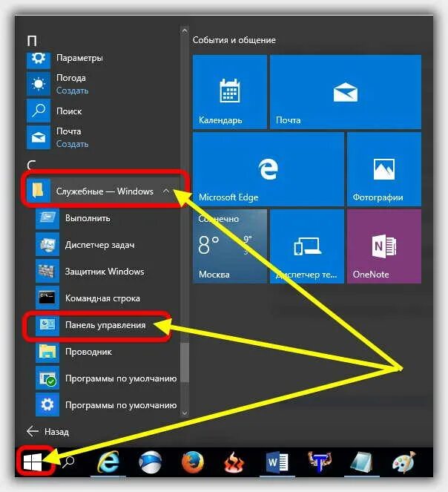
Task: Click the Поиск magnifier icon in app list
Action: click(x=39, y=111)
